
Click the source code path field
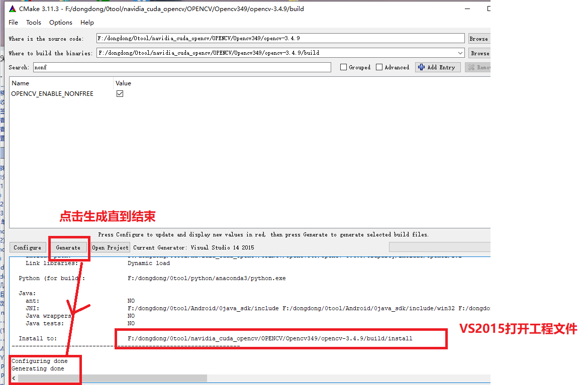coord(280,38)
